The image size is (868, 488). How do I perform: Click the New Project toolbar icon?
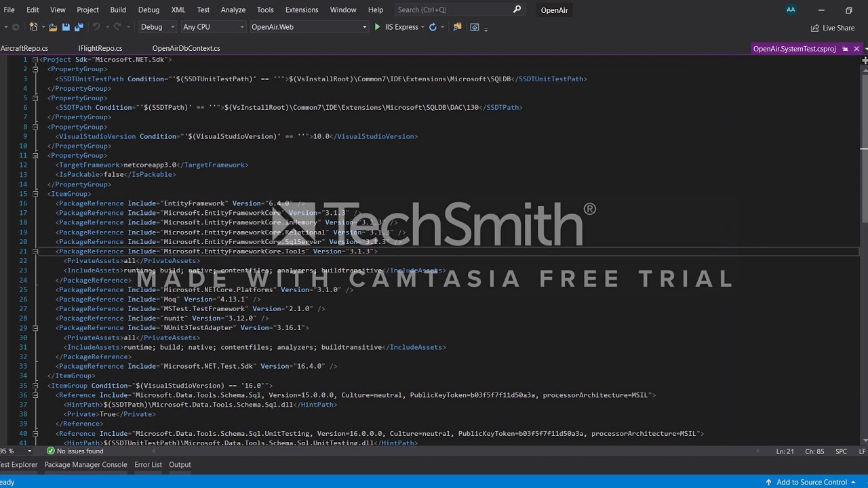[33, 27]
